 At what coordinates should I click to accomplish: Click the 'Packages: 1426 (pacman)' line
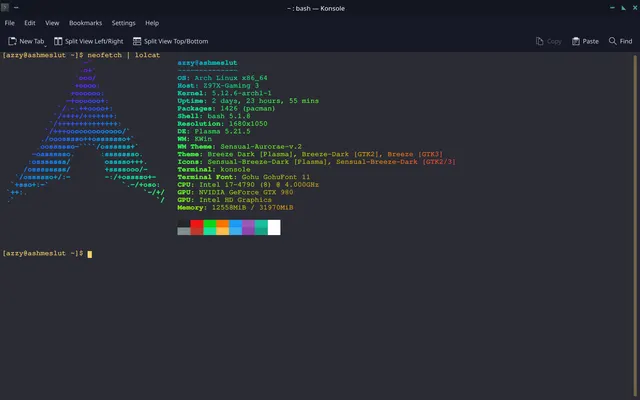(x=227, y=109)
